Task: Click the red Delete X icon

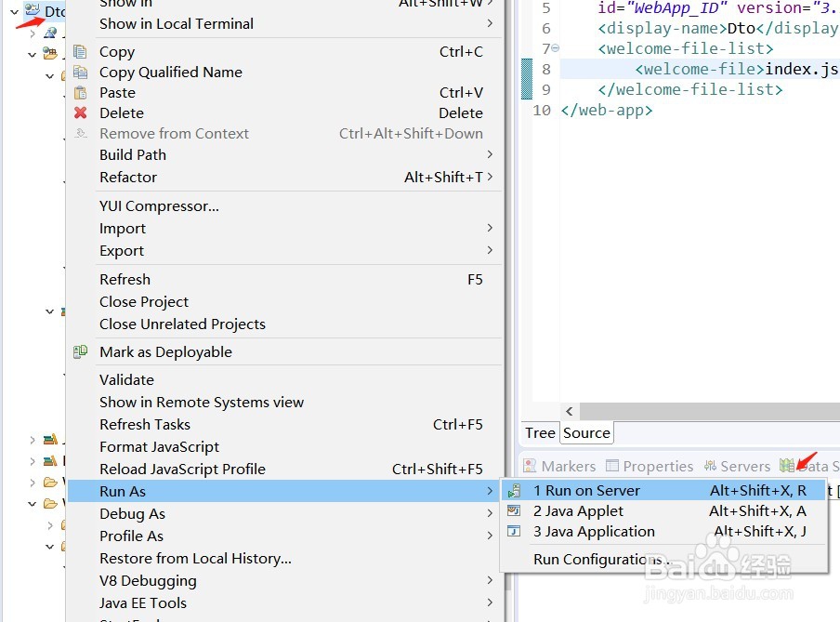Action: (x=80, y=113)
